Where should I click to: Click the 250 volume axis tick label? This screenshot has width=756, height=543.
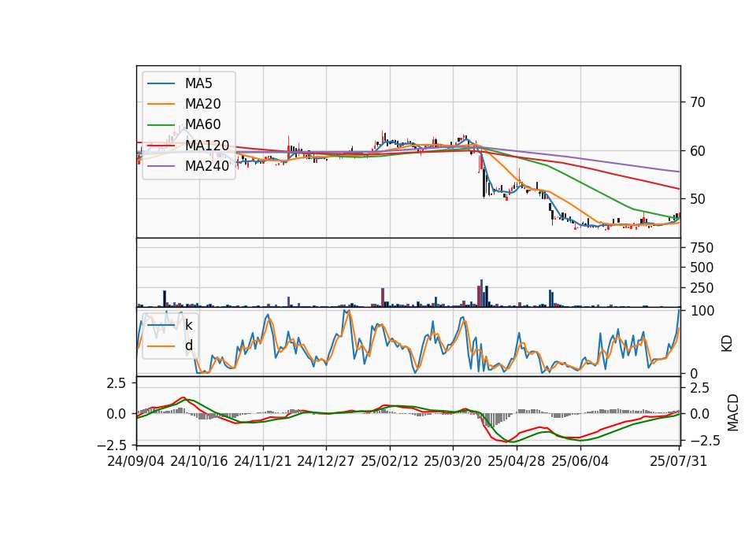(x=702, y=288)
